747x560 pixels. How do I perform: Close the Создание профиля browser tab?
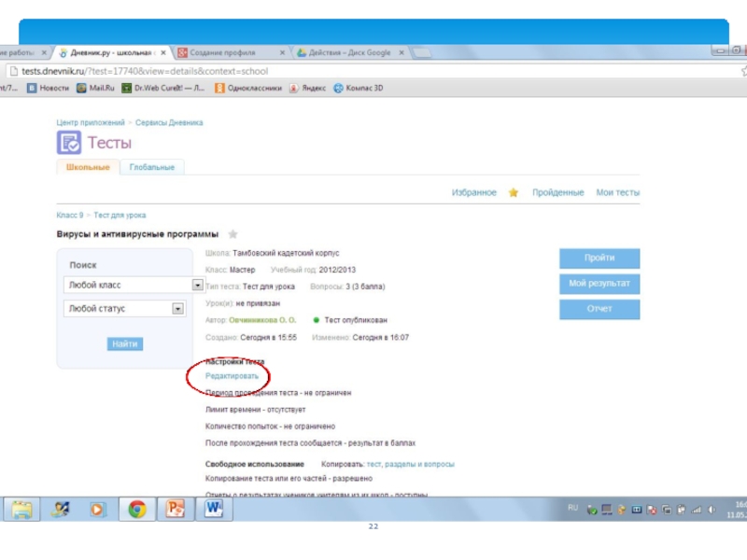click(x=282, y=53)
